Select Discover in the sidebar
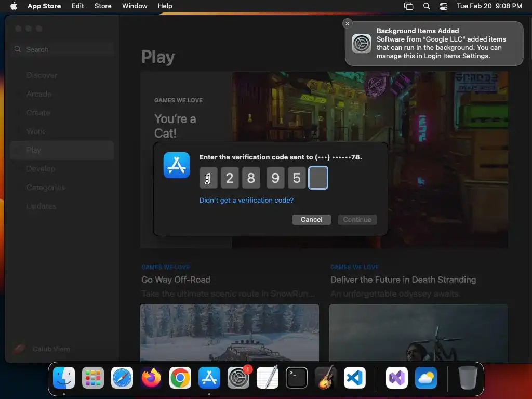The height and width of the screenshot is (399, 532). 62,75
